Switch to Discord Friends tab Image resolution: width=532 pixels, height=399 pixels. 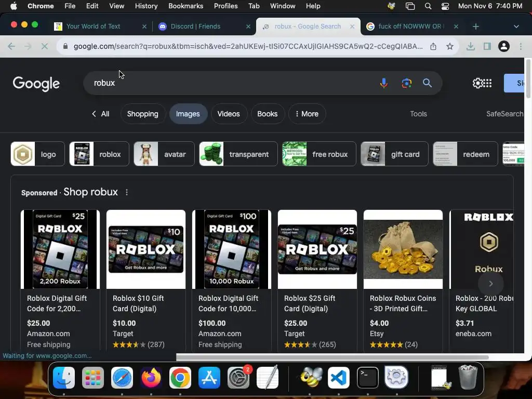[x=204, y=26]
